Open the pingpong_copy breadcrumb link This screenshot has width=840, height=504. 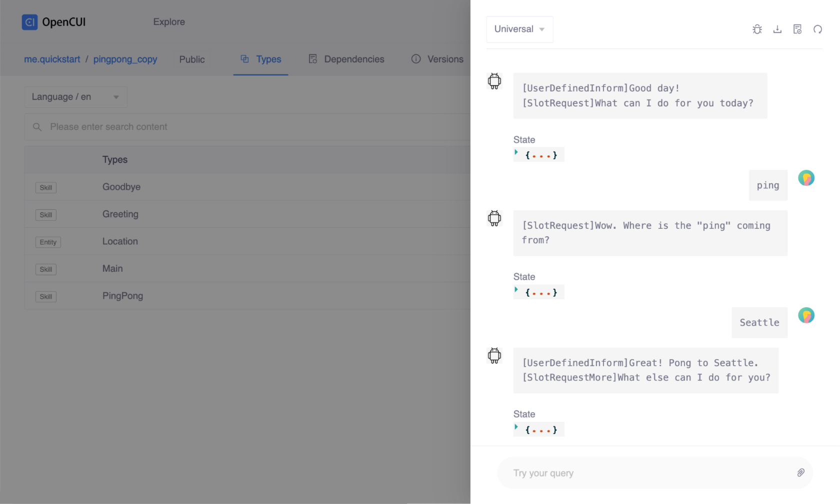pyautogui.click(x=125, y=59)
